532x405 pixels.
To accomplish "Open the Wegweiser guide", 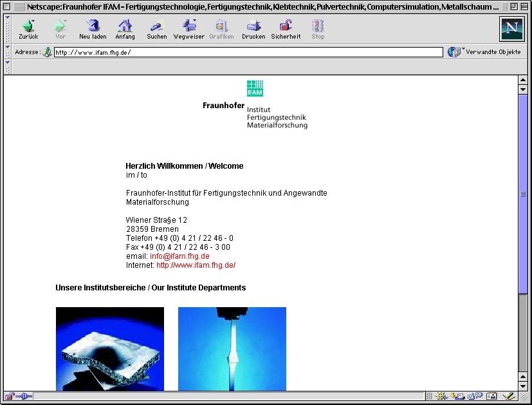I will click(188, 30).
